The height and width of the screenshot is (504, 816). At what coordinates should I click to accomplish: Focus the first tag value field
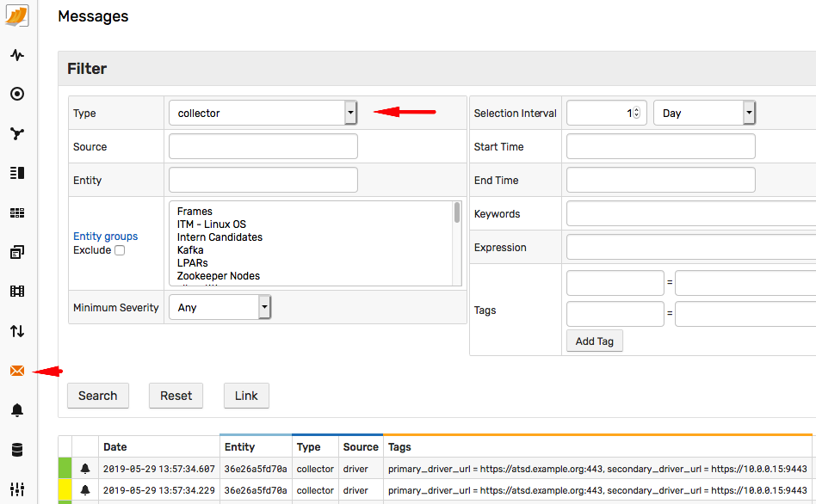[x=745, y=282]
